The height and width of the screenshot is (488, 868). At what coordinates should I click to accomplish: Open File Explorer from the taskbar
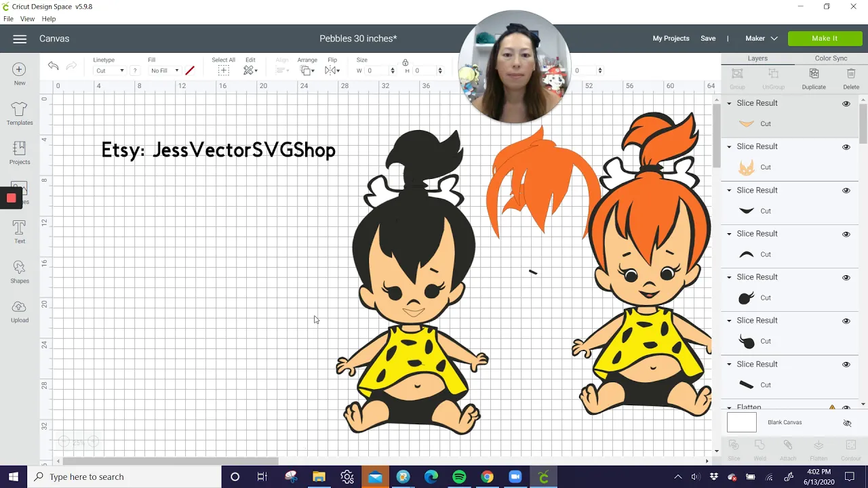(x=319, y=476)
